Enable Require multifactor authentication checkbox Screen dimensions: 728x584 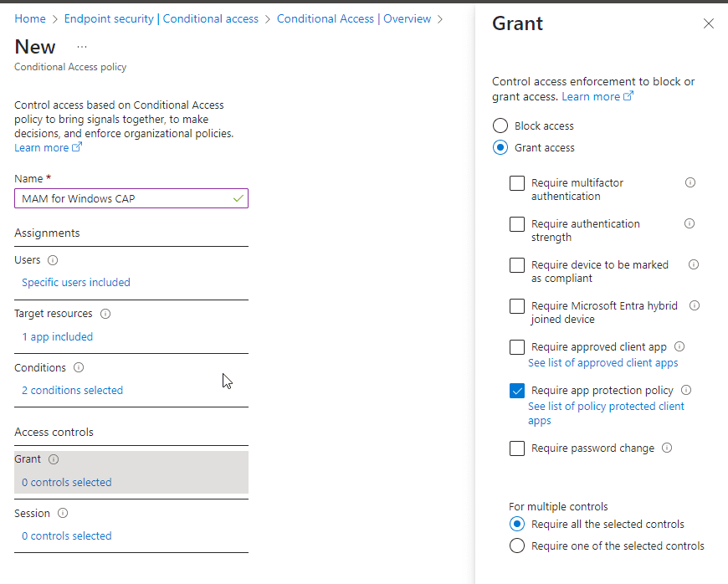point(517,183)
